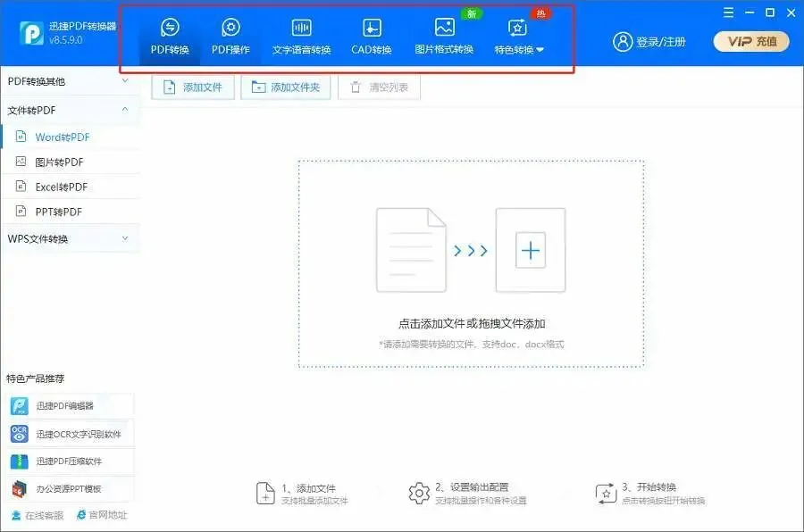
Task: Click the PPT转PDF file icon
Action: pos(21,211)
